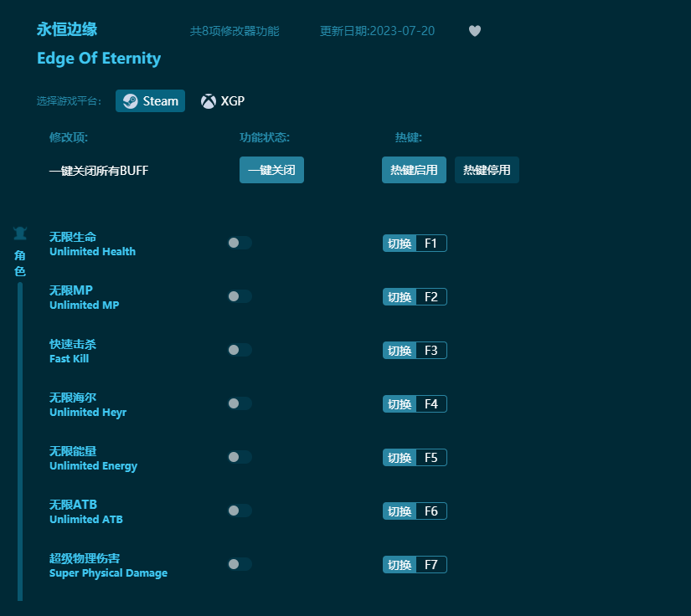Enable the Fast Kill toggle
691x616 pixels.
(x=240, y=350)
